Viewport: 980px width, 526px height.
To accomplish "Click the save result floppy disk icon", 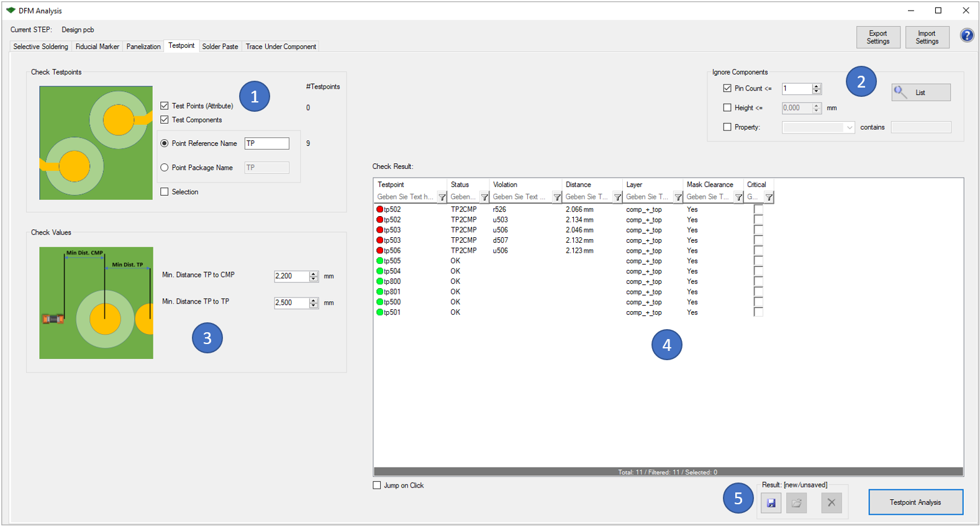I will tap(771, 502).
